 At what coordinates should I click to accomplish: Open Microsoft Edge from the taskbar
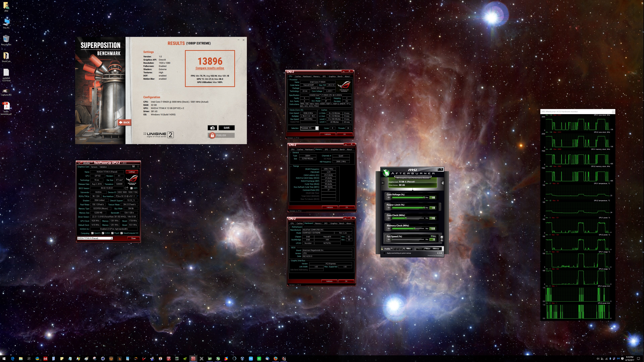13,359
